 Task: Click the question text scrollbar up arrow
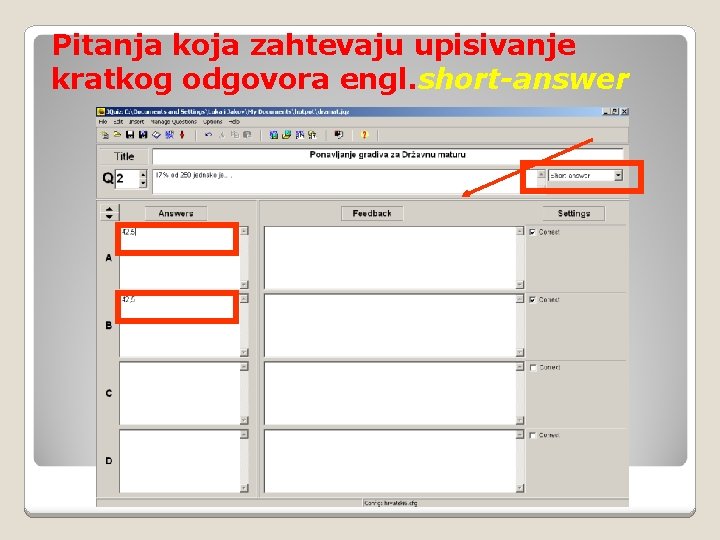coord(541,174)
